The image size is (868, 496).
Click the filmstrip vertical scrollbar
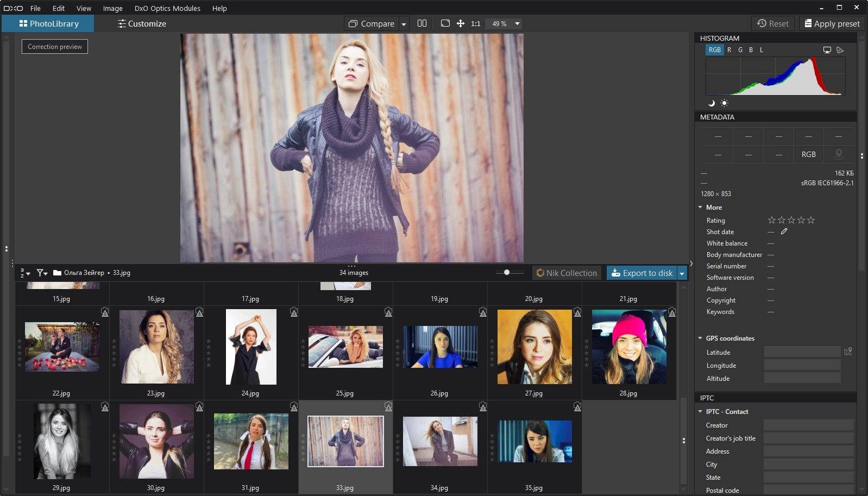coord(683,441)
